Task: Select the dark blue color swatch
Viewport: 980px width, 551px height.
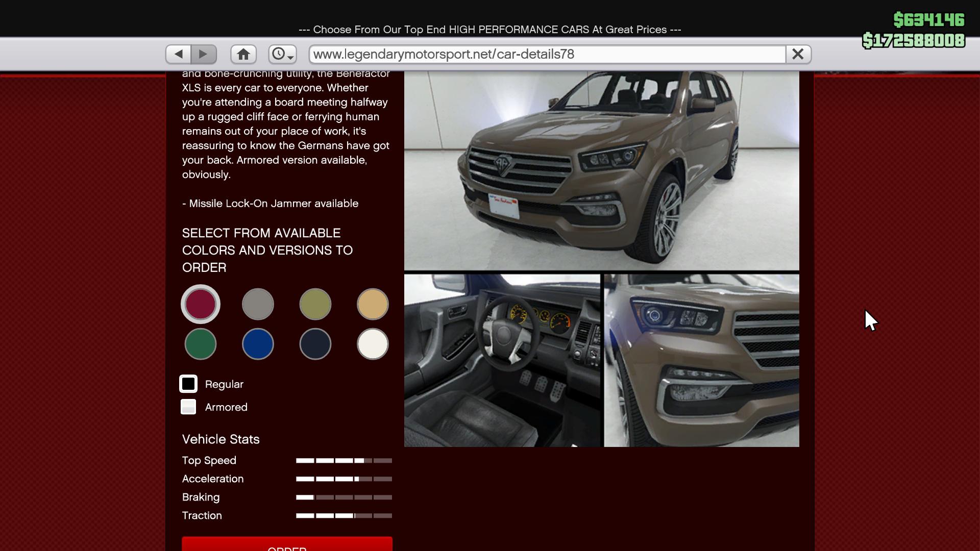Action: point(315,344)
